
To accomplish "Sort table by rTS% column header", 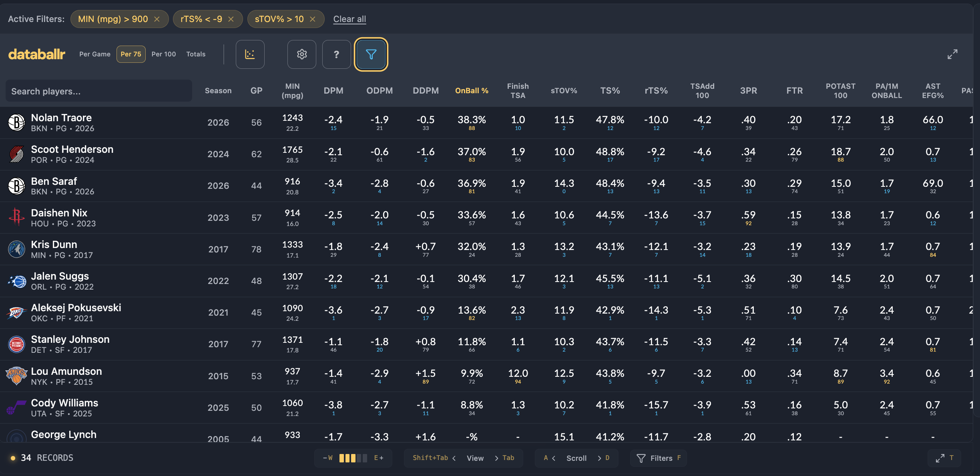I will click(656, 91).
